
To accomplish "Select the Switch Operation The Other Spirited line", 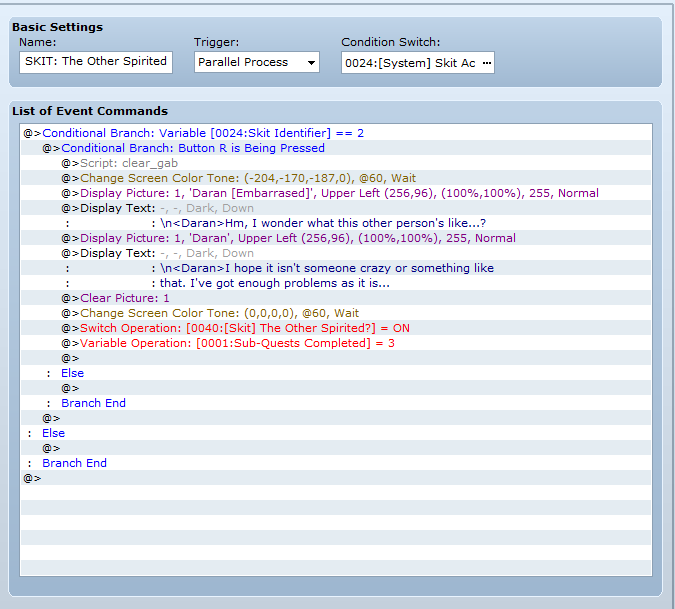I will (245, 328).
